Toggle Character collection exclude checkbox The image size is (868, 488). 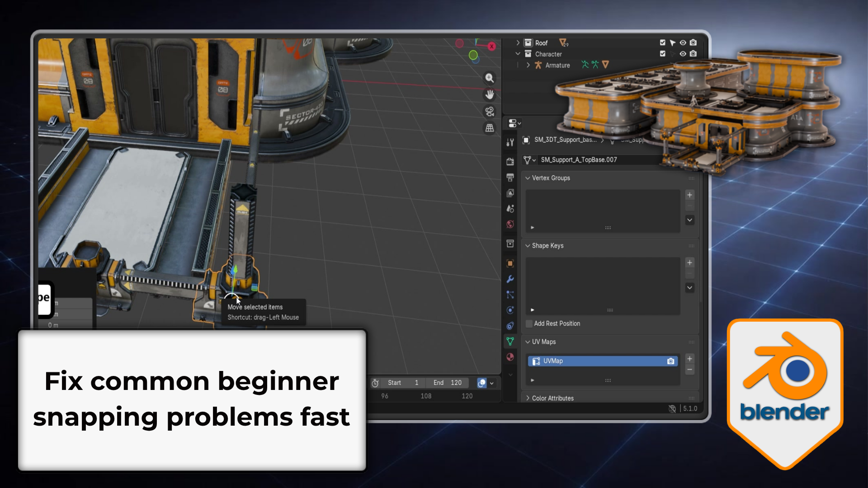pyautogui.click(x=663, y=53)
